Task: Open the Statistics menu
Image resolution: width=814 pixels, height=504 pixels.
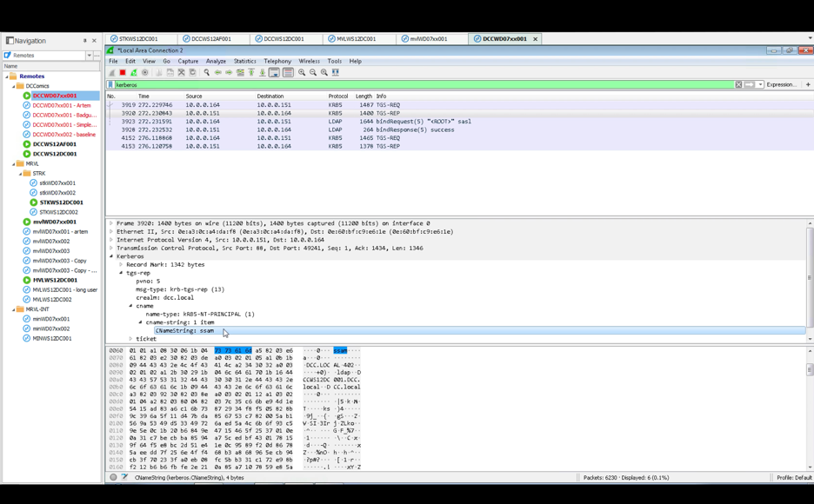Action: tap(244, 61)
